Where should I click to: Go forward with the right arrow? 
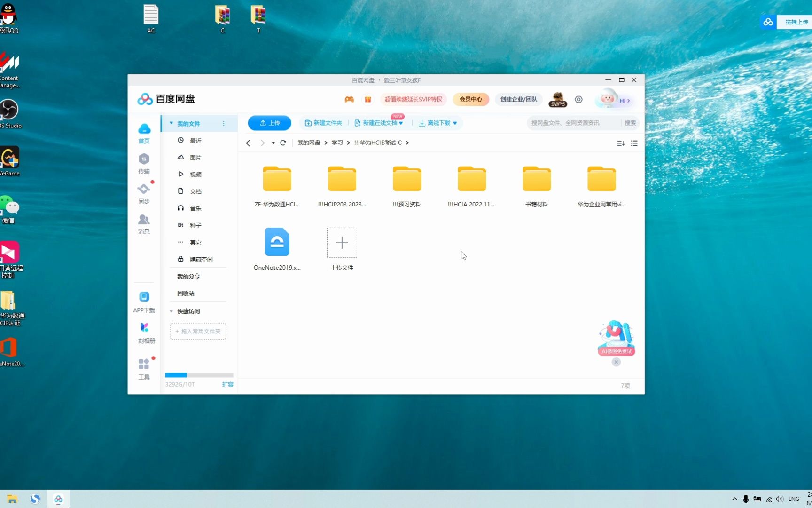click(262, 143)
